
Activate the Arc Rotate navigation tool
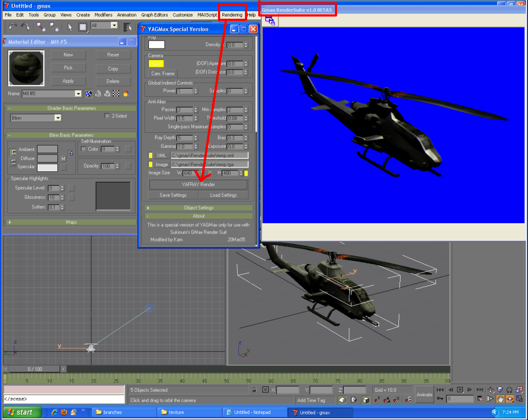509,399
